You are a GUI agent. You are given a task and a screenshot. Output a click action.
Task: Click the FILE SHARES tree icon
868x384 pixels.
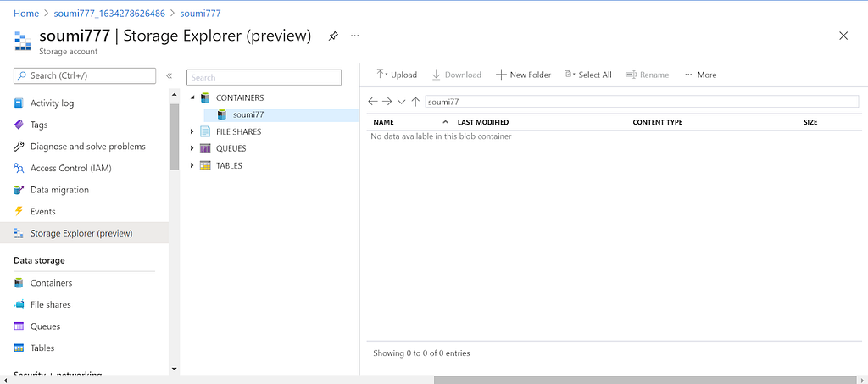tap(205, 131)
